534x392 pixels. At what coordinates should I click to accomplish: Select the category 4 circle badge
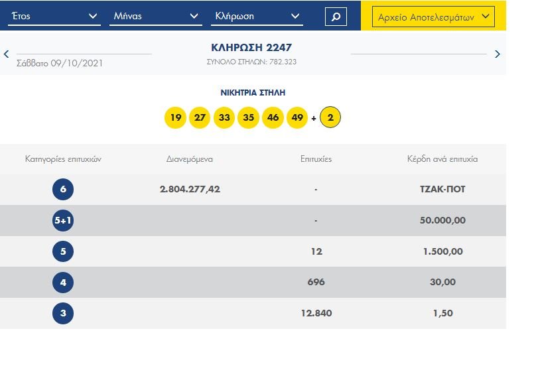pyautogui.click(x=63, y=283)
